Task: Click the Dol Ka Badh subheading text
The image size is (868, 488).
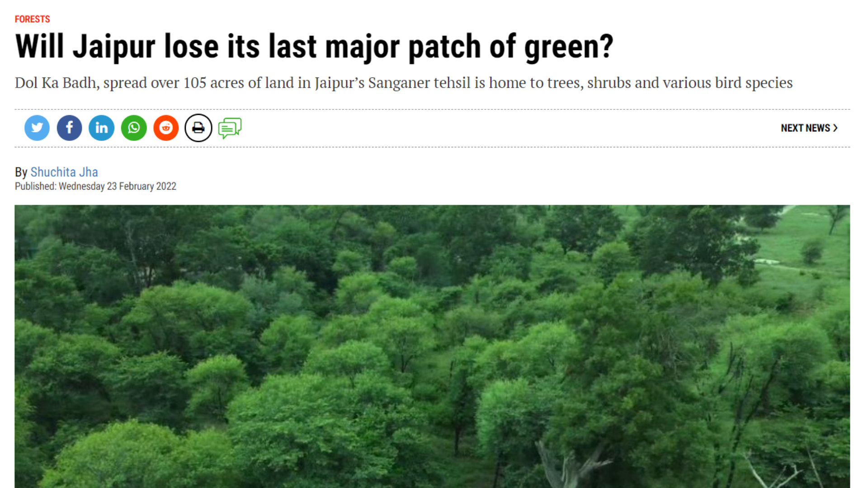Action: pyautogui.click(x=404, y=83)
